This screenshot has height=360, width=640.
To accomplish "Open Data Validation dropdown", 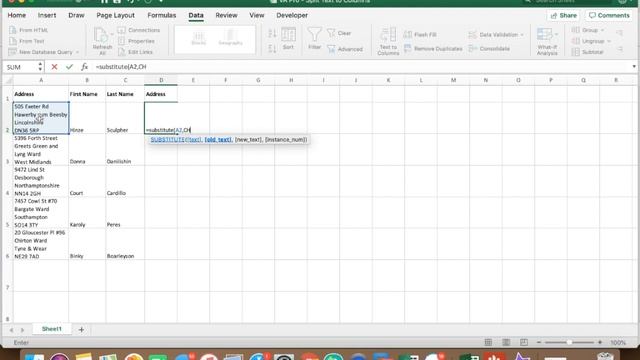I will click(x=496, y=35).
